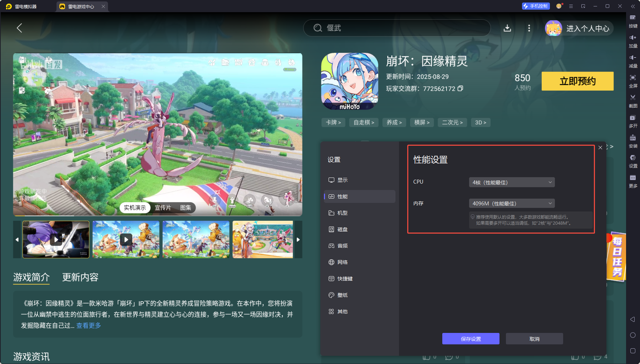This screenshot has width=640, height=364.
Task: Close the settings dialog with X
Action: [x=600, y=148]
